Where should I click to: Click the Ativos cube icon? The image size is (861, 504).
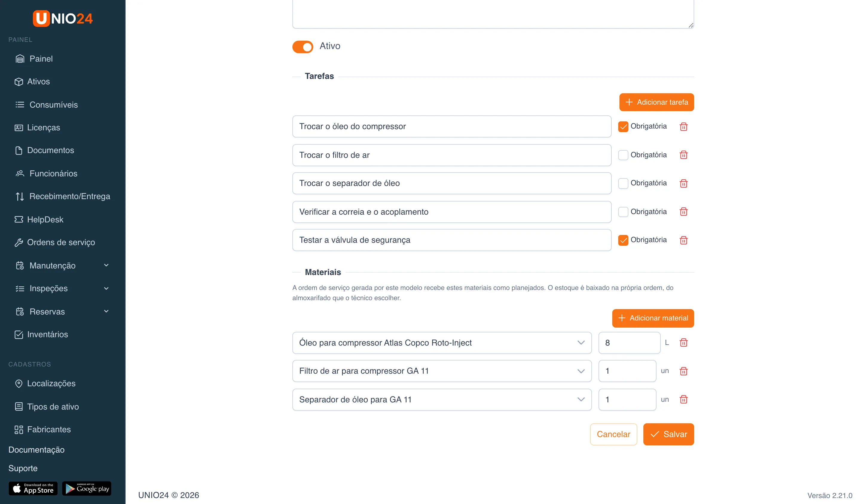19,82
